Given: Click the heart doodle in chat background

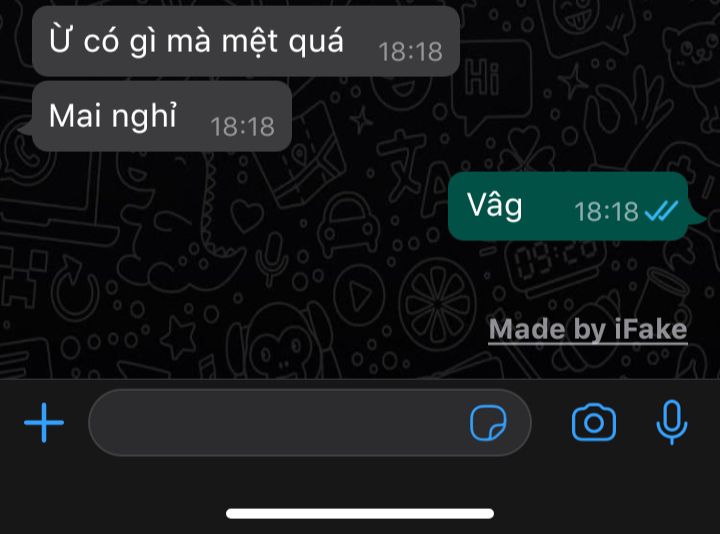Looking at the screenshot, I should pyautogui.click(x=247, y=214).
